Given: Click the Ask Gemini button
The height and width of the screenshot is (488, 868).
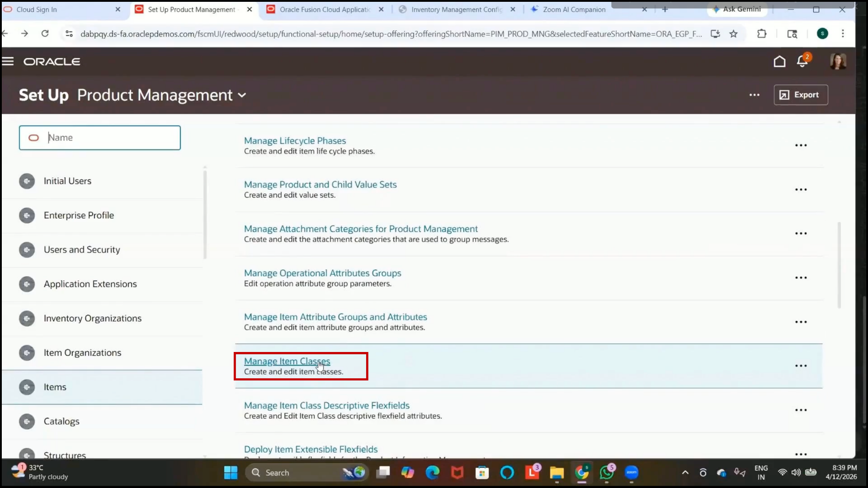Looking at the screenshot, I should 737,9.
